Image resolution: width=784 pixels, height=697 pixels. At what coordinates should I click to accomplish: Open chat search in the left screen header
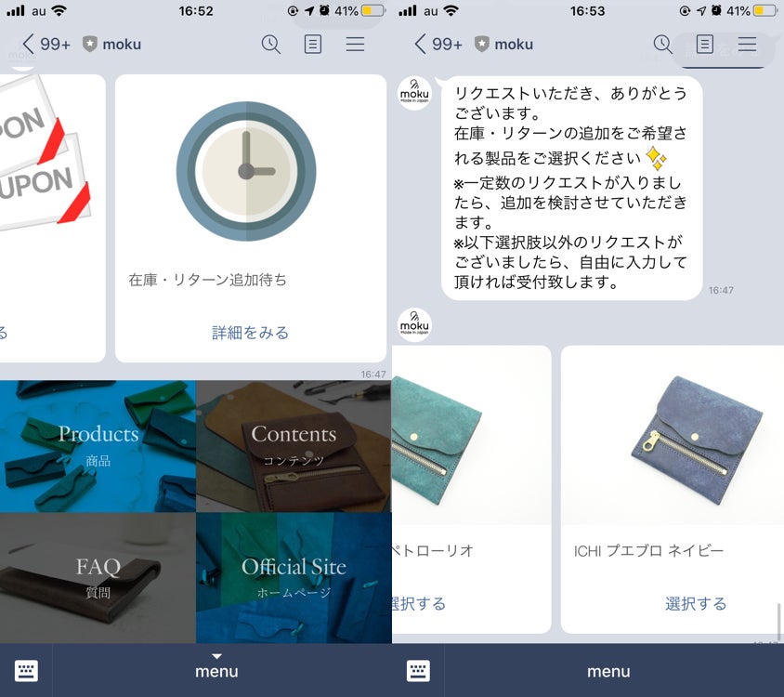pos(270,45)
